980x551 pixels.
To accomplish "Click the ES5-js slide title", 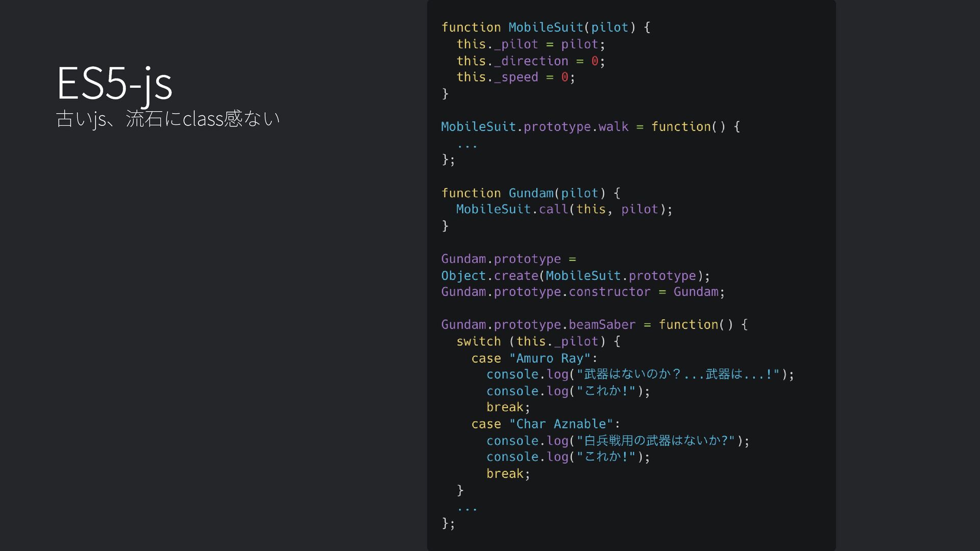I will pyautogui.click(x=114, y=83).
